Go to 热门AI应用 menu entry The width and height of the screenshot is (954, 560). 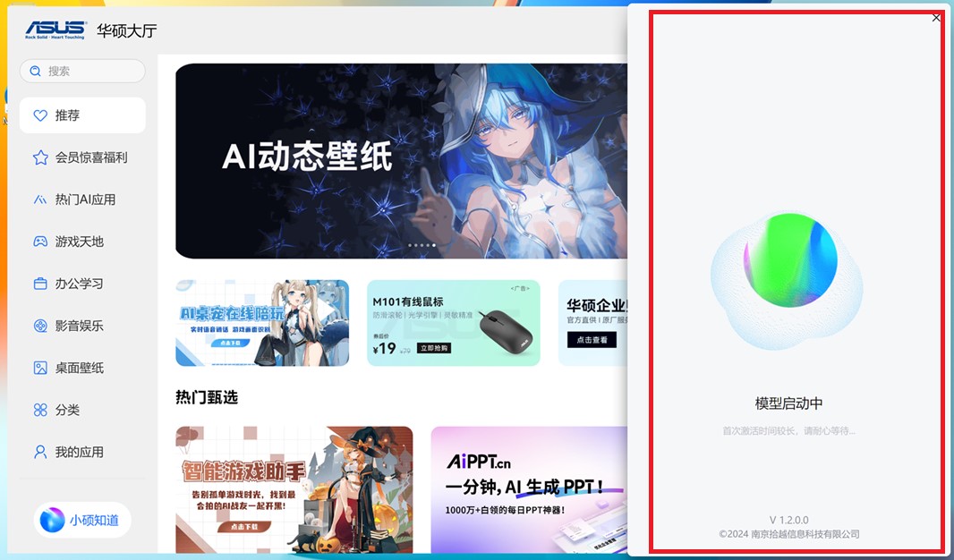click(x=82, y=199)
